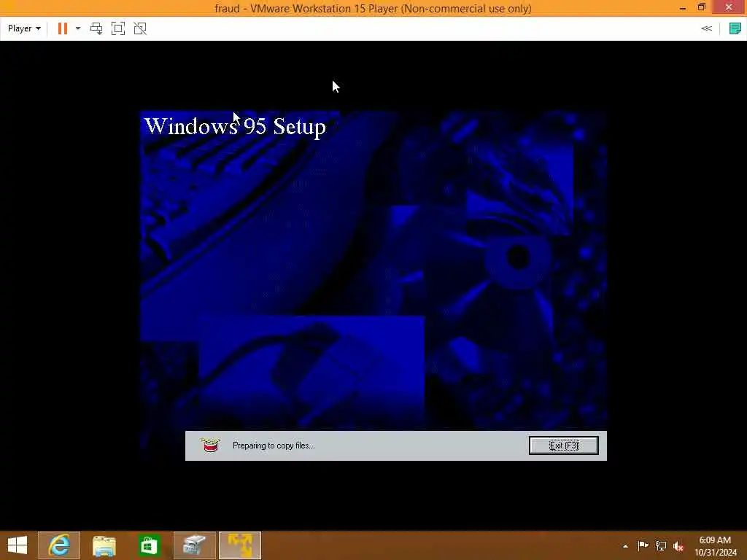The height and width of the screenshot is (560, 747).
Task: Expand the power options dropdown arrow
Action: [x=78, y=28]
